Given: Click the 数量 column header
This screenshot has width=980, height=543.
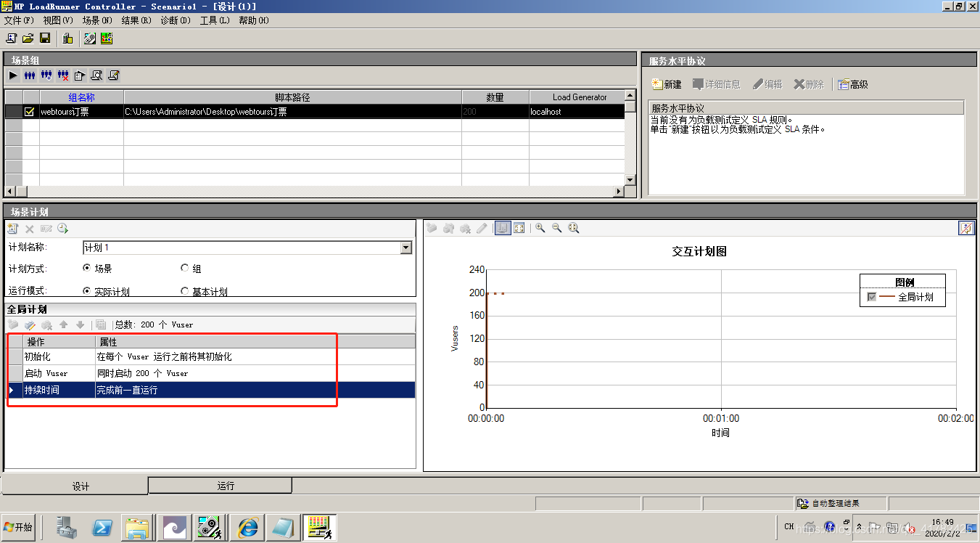Looking at the screenshot, I should tap(495, 97).
